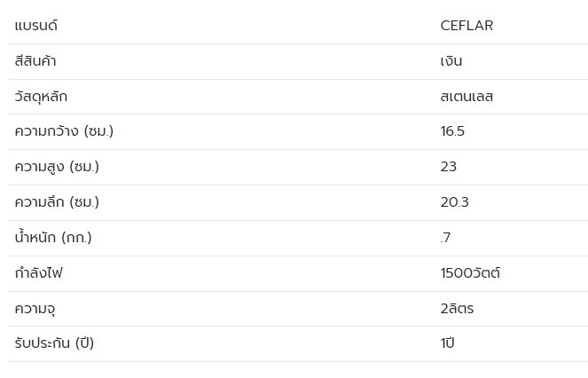The width and height of the screenshot is (588, 378).
Task: Select the 2ลิตร capacity value
Action: 458,309
